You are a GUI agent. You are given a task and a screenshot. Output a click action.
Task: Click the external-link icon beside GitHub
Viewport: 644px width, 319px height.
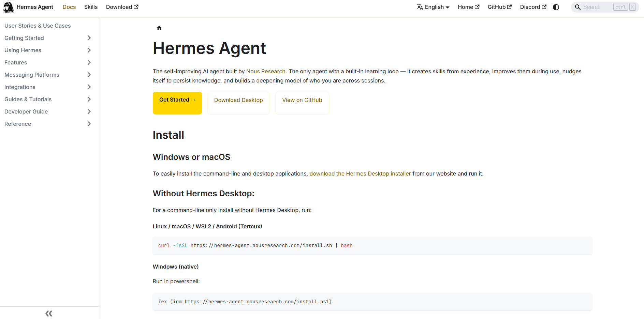(x=510, y=7)
